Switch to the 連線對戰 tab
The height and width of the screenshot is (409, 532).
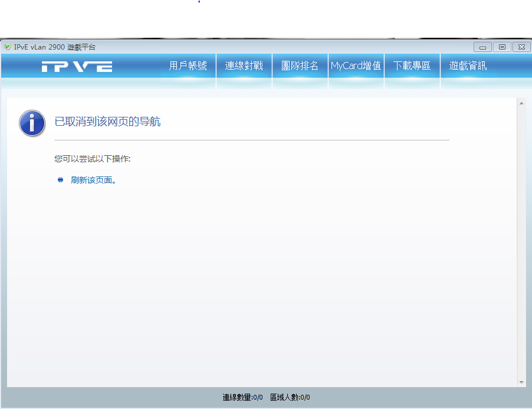(x=244, y=66)
